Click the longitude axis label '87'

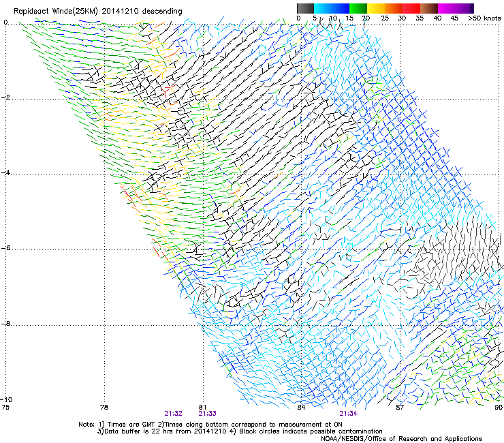400,408
